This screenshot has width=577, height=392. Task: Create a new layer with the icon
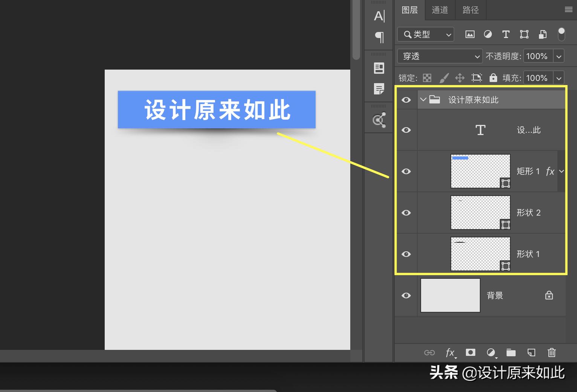coord(531,352)
